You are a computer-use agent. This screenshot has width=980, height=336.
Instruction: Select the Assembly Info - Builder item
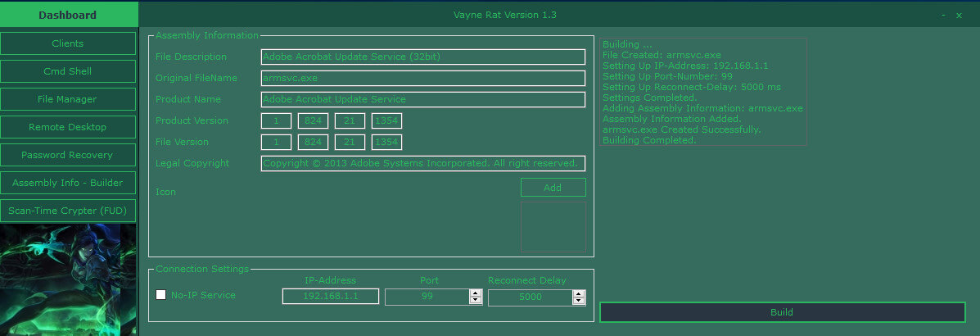pyautogui.click(x=68, y=183)
